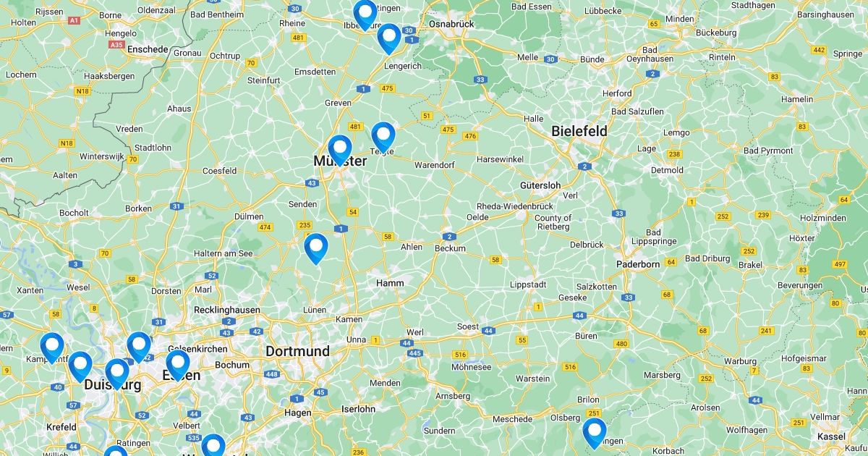Click the Paderborn town label
This screenshot has height=456, width=868.
pyautogui.click(x=638, y=264)
